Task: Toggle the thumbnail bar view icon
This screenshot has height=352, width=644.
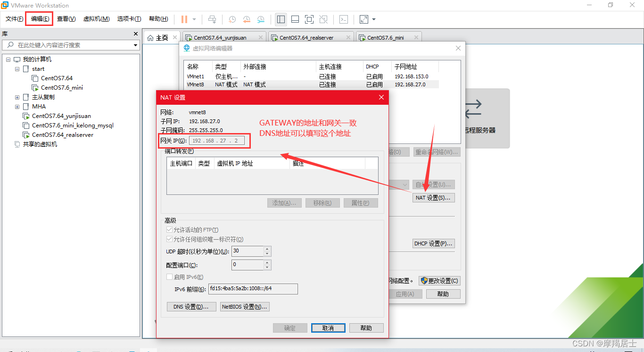Action: [295, 19]
